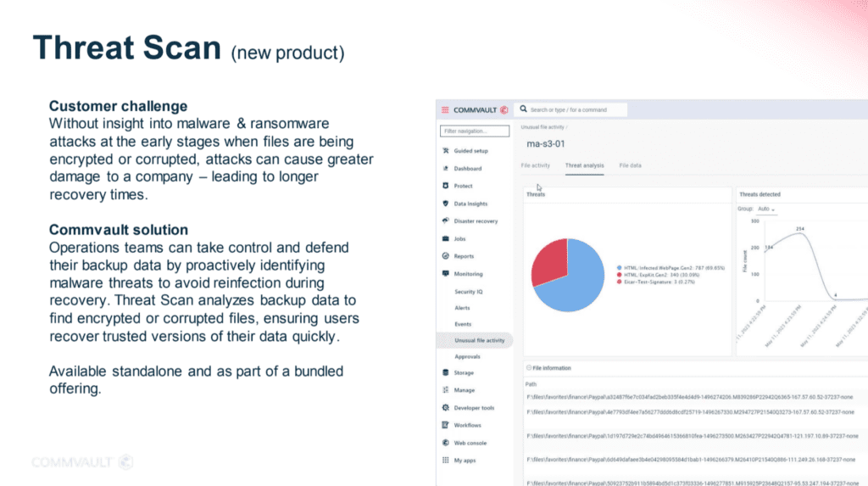Click the ExpKit.Gen2 legend color dot
The image size is (868, 486).
(x=619, y=275)
